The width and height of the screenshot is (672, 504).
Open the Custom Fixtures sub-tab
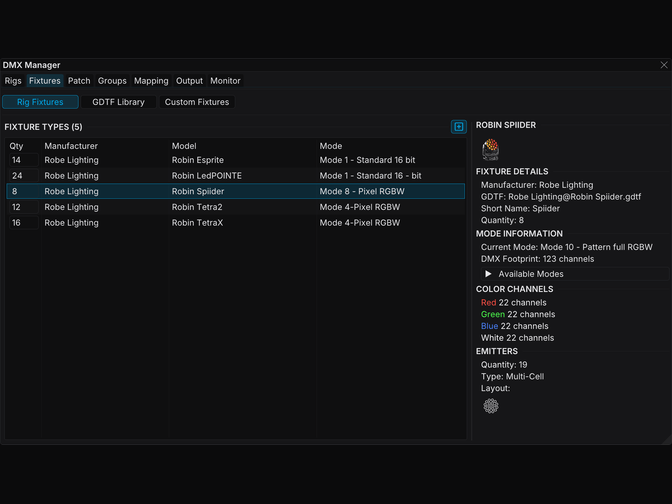[197, 102]
